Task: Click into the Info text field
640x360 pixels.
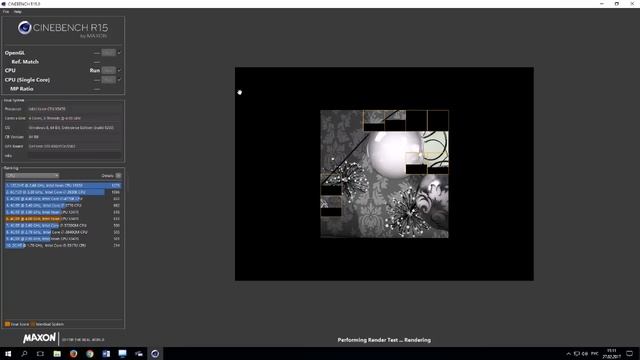Action: [x=75, y=156]
